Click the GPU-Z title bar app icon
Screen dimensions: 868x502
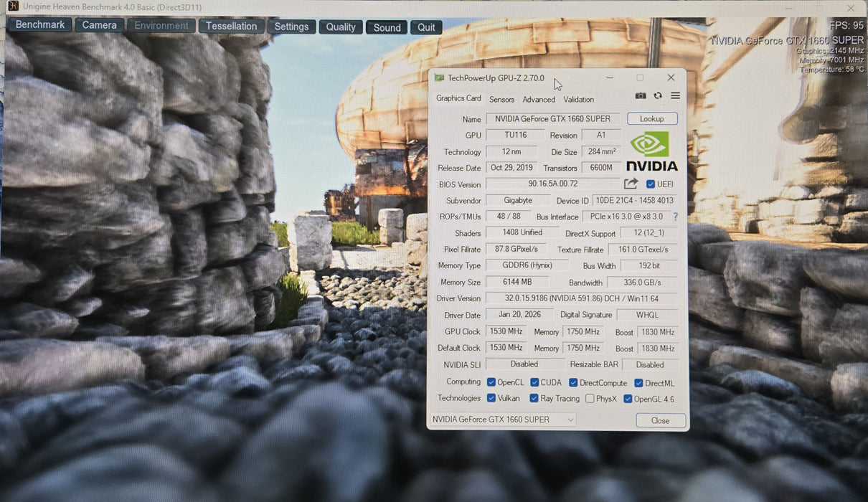tap(439, 77)
